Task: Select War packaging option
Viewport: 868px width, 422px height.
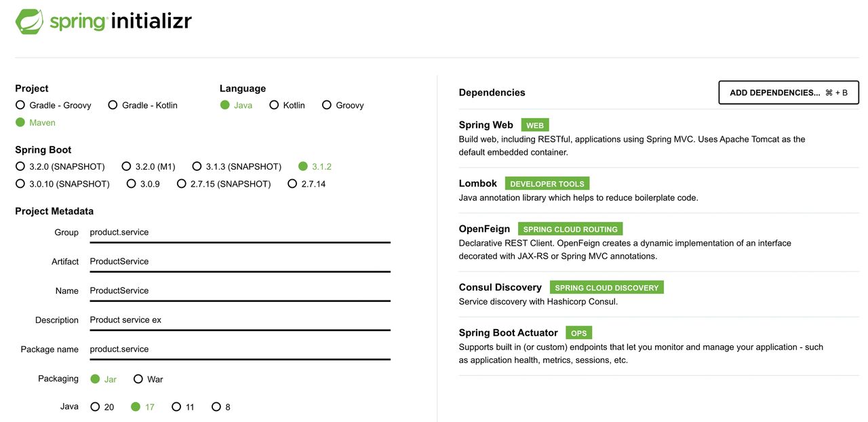Action: pyautogui.click(x=138, y=379)
